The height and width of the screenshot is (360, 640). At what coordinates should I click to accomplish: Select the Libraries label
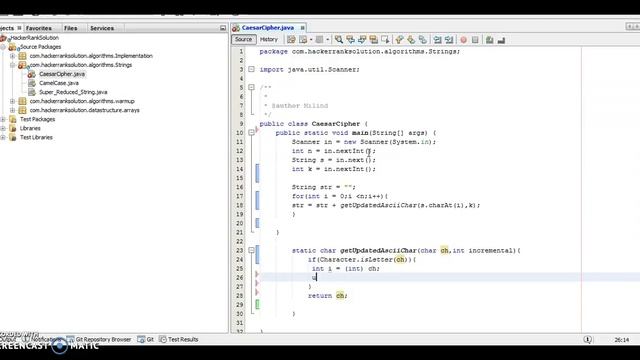pyautogui.click(x=30, y=128)
